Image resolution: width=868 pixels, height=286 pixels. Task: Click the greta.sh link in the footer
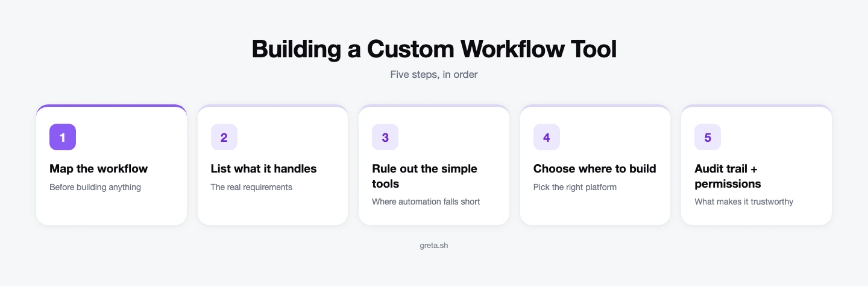(434, 246)
